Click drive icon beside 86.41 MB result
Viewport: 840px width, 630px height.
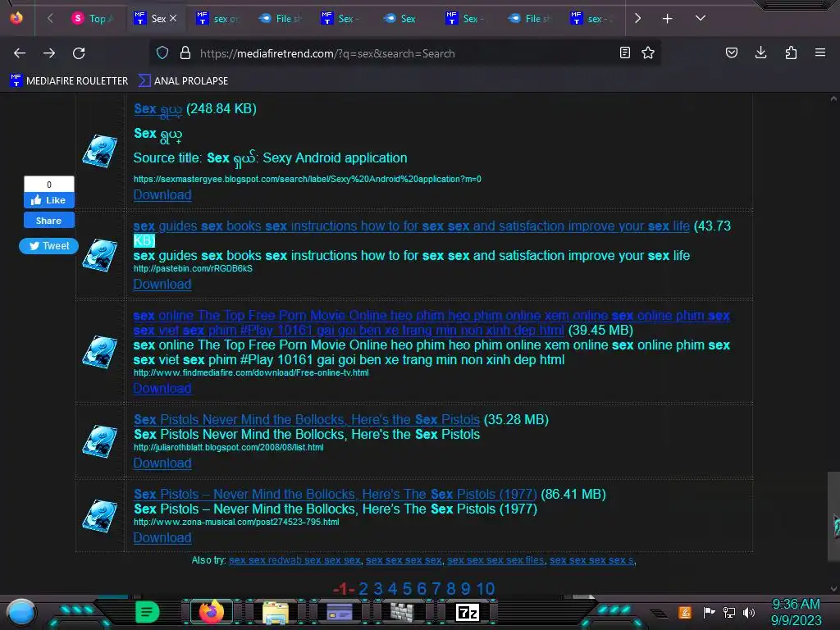click(99, 517)
